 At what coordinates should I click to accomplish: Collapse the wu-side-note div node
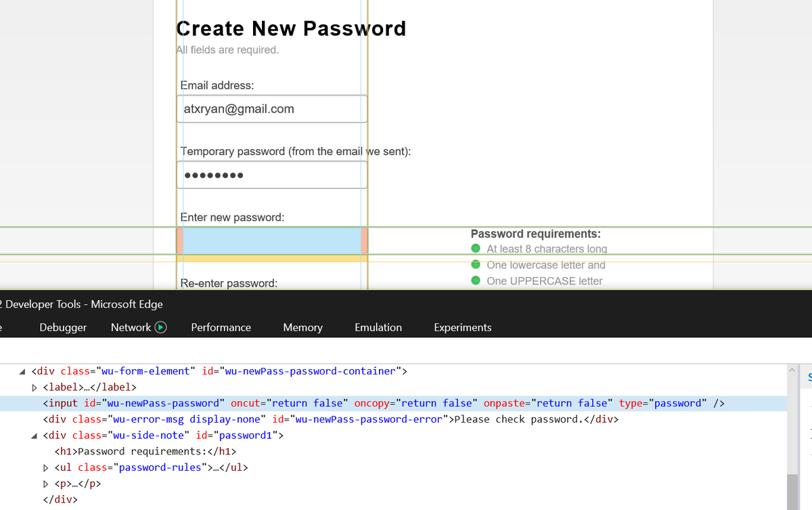(x=35, y=435)
